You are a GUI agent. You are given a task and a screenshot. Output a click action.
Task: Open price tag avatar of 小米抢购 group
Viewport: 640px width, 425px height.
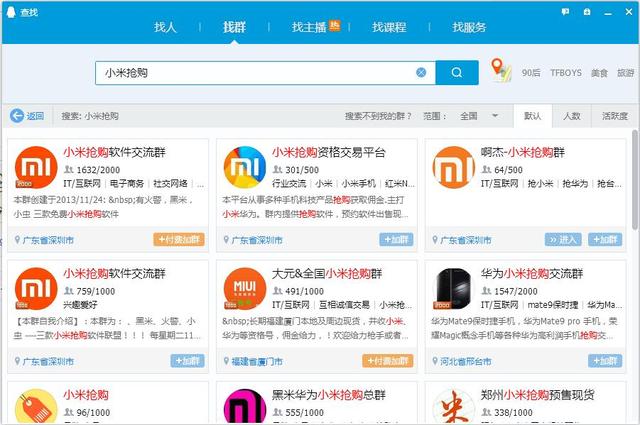coord(36,406)
